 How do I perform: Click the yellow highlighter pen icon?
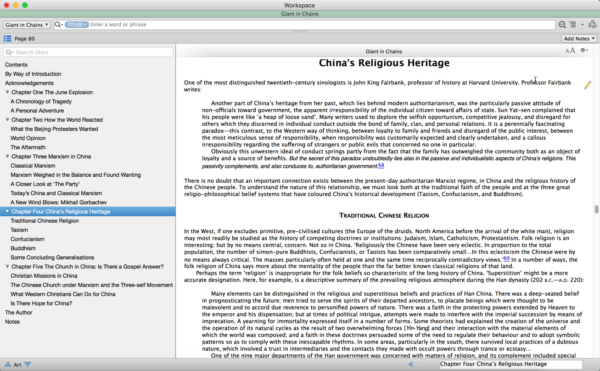(587, 85)
